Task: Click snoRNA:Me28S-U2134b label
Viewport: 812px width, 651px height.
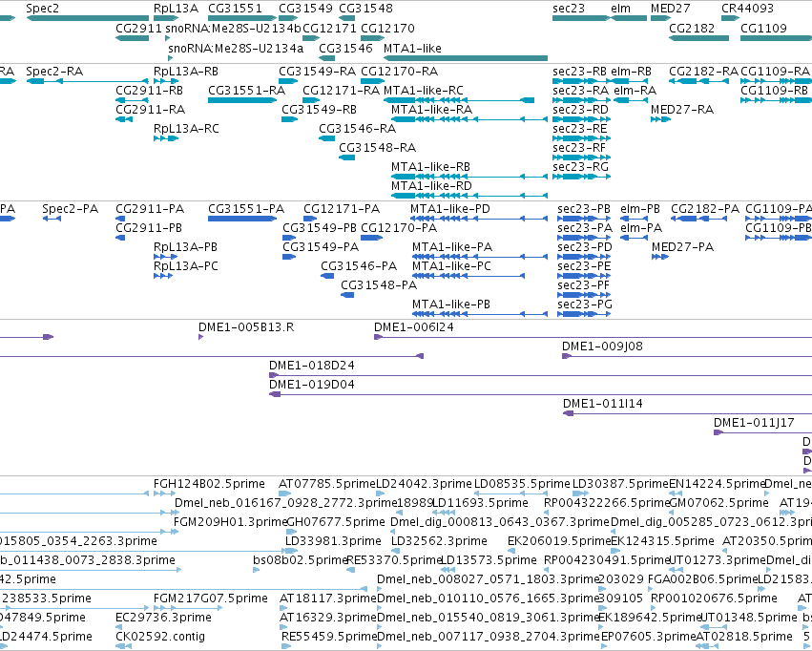Action: [x=233, y=28]
